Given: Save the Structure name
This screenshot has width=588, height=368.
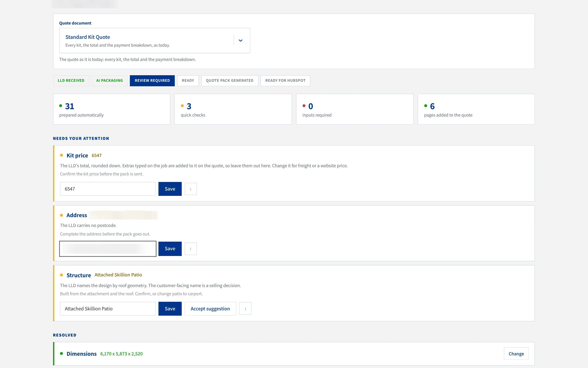Looking at the screenshot, I should (170, 309).
